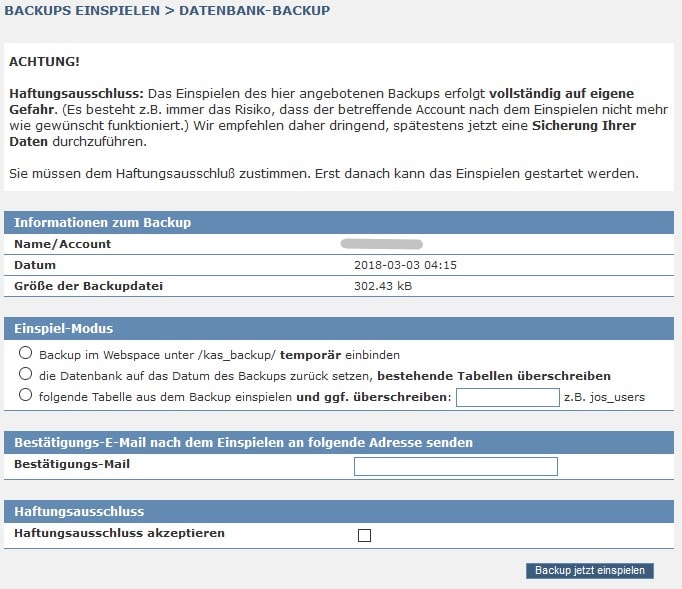This screenshot has height=589, width=682.
Task: Click the sentence starting Sie müssen dem Haftungsausschluß
Action: [324, 174]
